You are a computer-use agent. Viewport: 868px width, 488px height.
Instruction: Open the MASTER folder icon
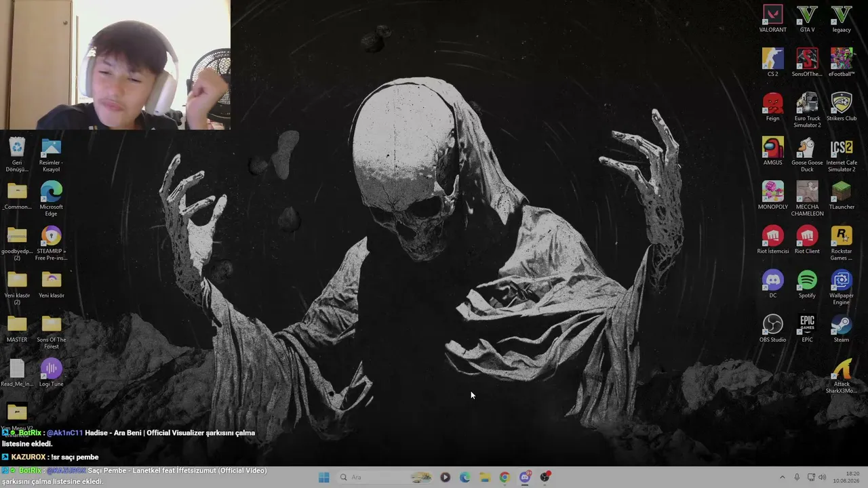17,329
